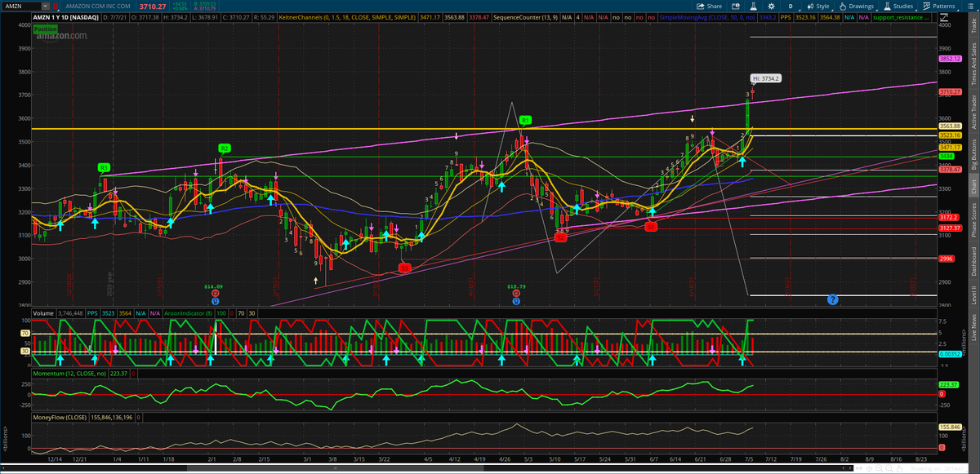The image size is (980, 474).
Task: Click the flask research icon in toolbar
Action: coord(753,6)
